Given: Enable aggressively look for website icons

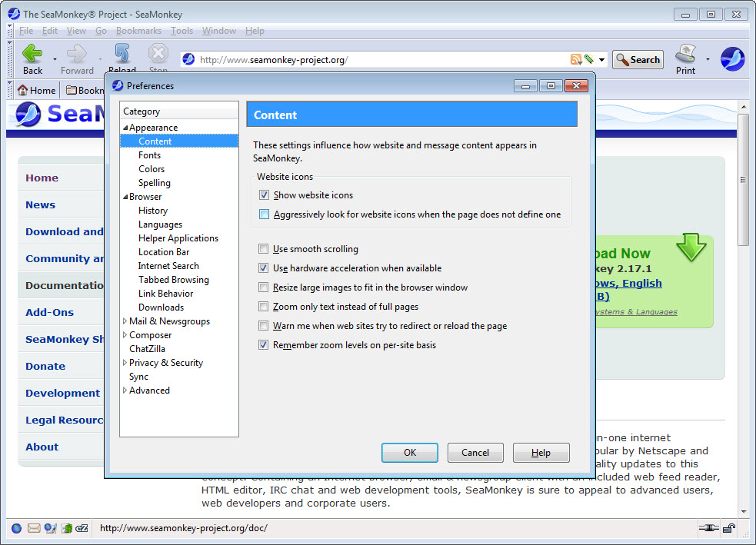Looking at the screenshot, I should [264, 214].
